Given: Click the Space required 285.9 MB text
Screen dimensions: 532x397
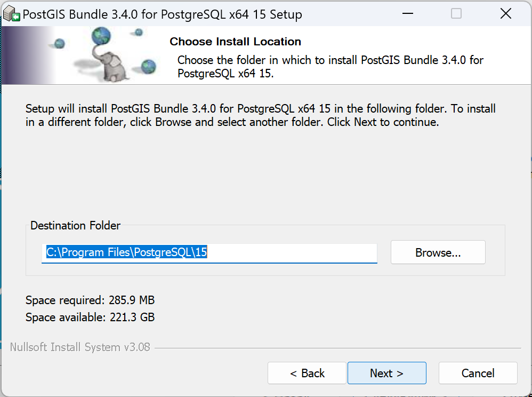Looking at the screenshot, I should click(90, 300).
